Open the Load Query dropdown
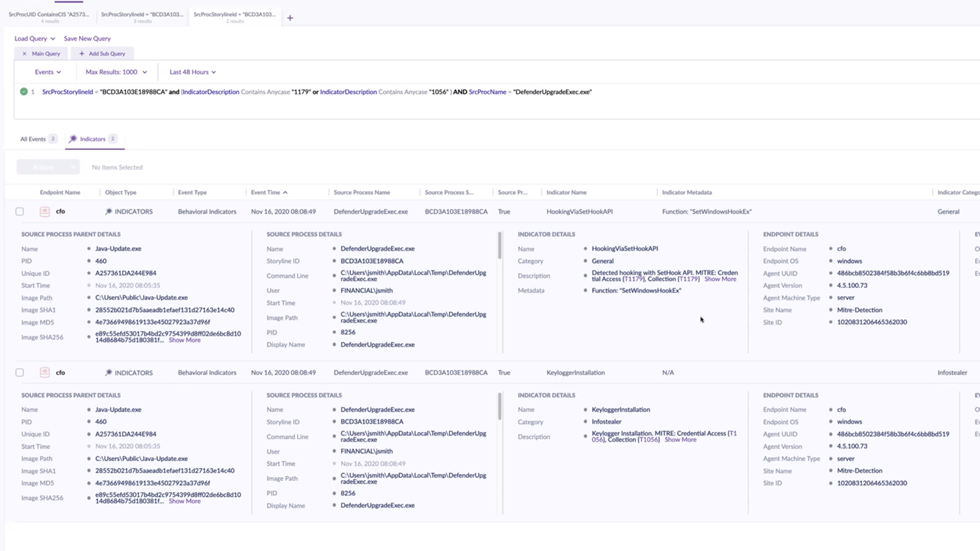980x551 pixels. click(35, 38)
